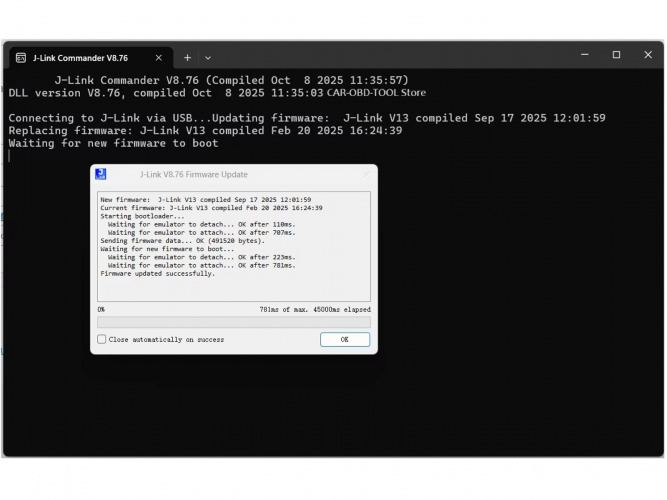Click '781ms of max. 45000ms elapsed' status text
This screenshot has height=500, width=667.
click(x=315, y=309)
